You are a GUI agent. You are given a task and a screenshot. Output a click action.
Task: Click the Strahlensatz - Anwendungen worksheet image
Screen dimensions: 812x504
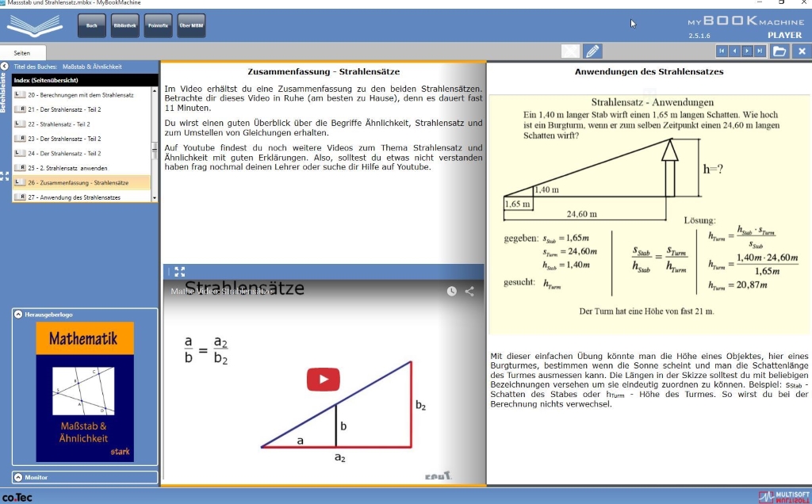(649, 214)
